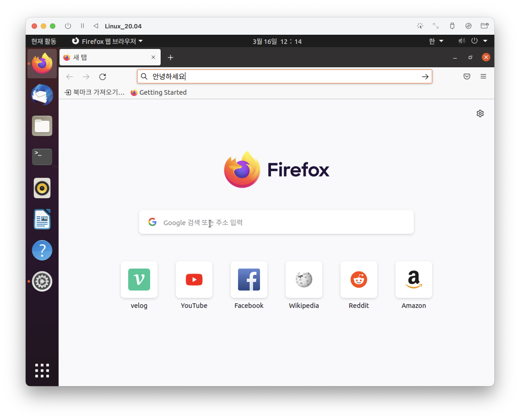The height and width of the screenshot is (420, 520).
Task: Open the Firefox hamburger menu
Action: point(483,76)
